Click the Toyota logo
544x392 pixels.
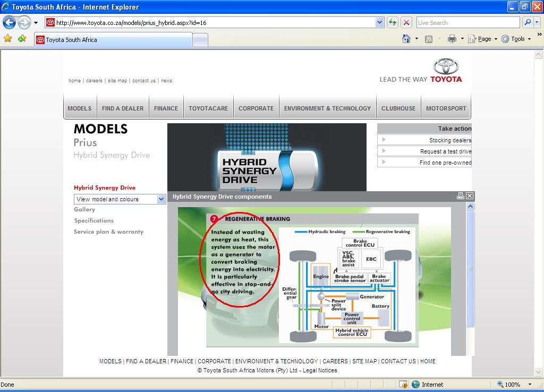click(x=446, y=71)
